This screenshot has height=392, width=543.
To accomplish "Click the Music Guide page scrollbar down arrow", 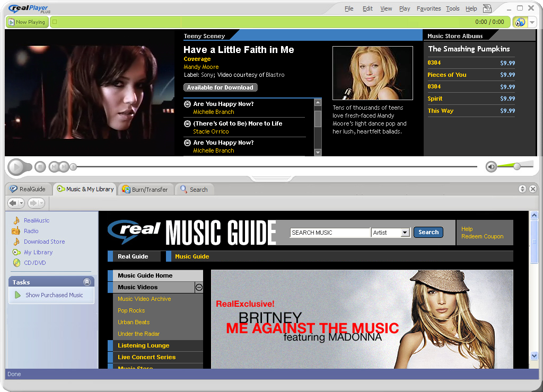I will click(534, 355).
